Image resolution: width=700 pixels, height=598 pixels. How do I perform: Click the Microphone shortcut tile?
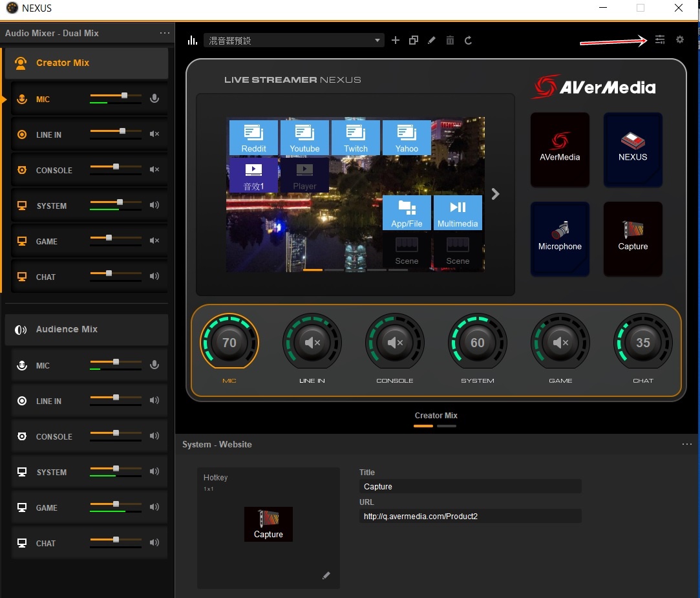[560, 239]
